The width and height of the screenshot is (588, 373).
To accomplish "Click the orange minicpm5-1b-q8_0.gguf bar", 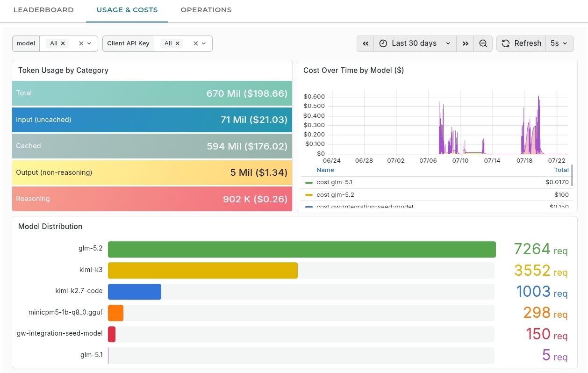I will point(115,313).
